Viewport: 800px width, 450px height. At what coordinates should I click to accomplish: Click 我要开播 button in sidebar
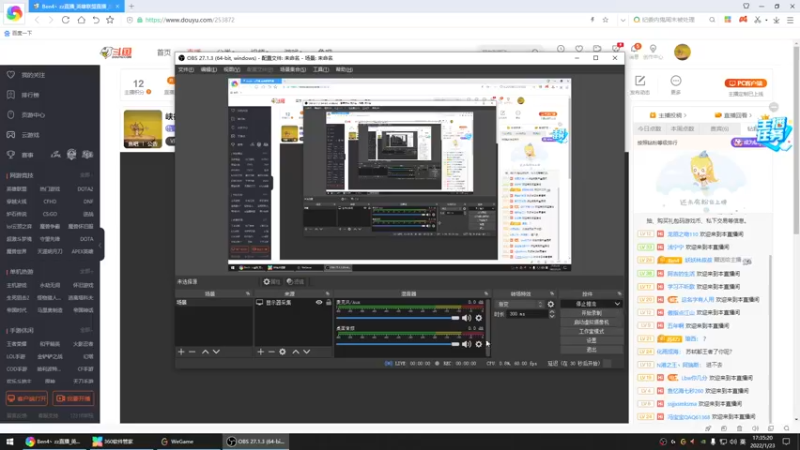pyautogui.click(x=73, y=398)
